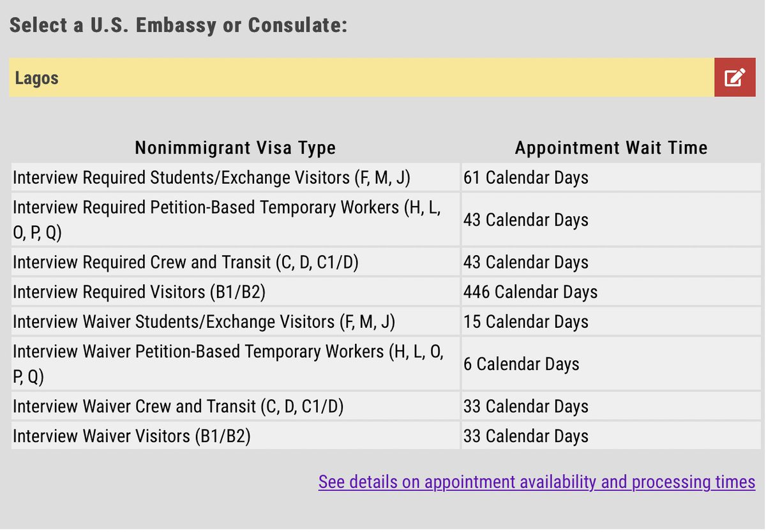Click the 6 Calendar Days wait time
This screenshot has height=532, width=766.
point(522,364)
